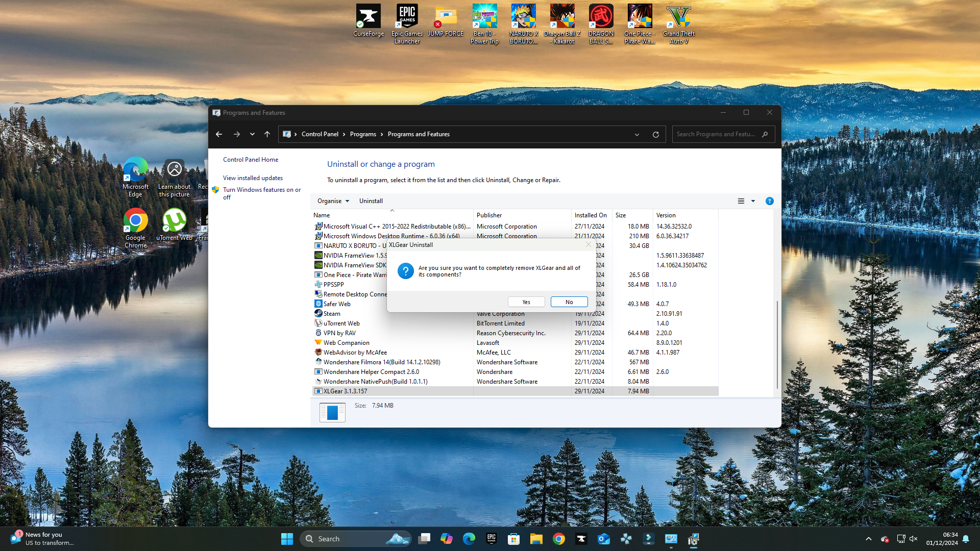This screenshot has height=551, width=980.
Task: Open the view options dropdown arrow
Action: [753, 201]
